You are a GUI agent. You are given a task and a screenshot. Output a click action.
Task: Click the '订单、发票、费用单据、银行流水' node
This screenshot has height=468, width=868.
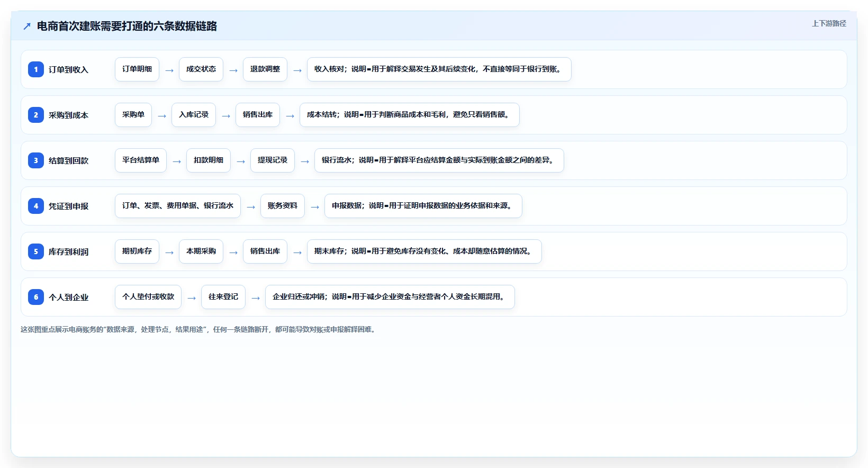point(178,206)
